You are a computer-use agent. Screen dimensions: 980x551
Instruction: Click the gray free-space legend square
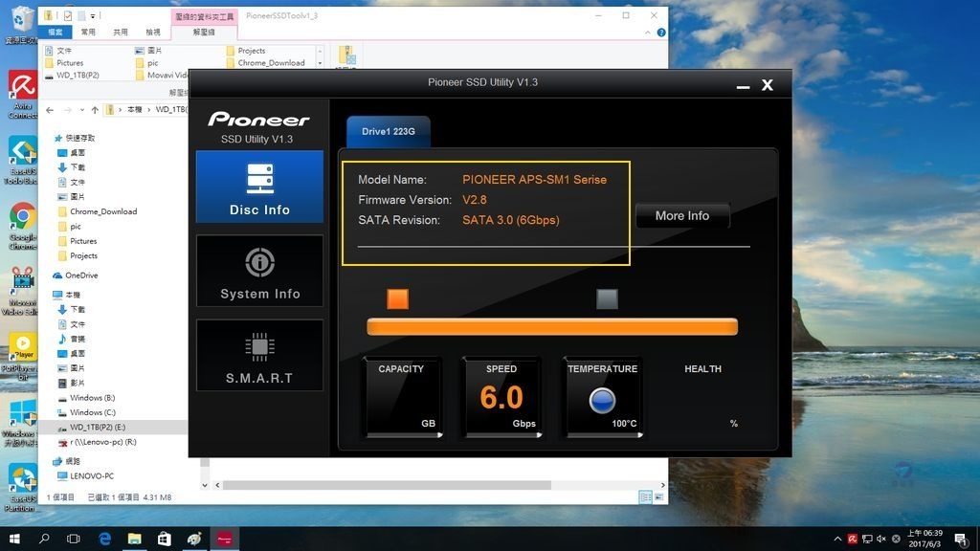pos(607,299)
